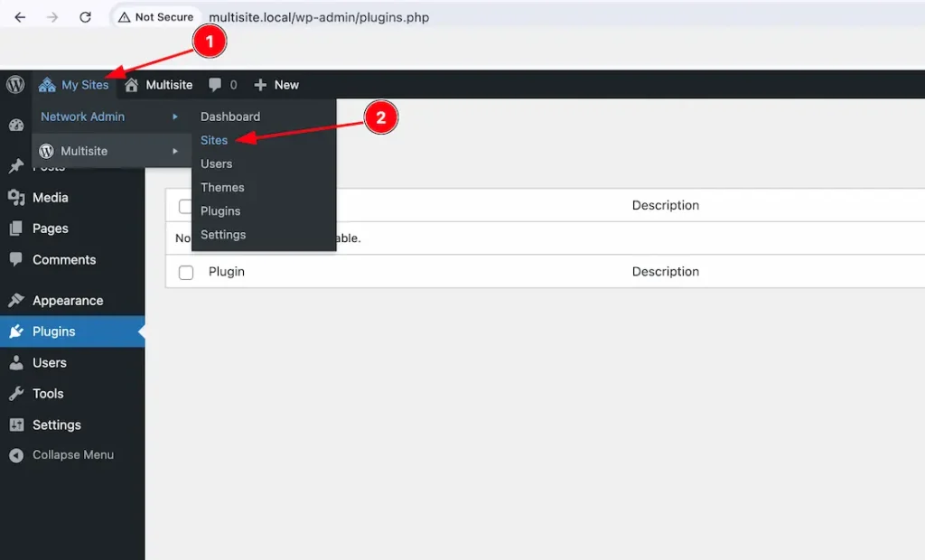Select the Plugins plug icon in the sidebar
The width and height of the screenshot is (925, 560).
pyautogui.click(x=18, y=331)
